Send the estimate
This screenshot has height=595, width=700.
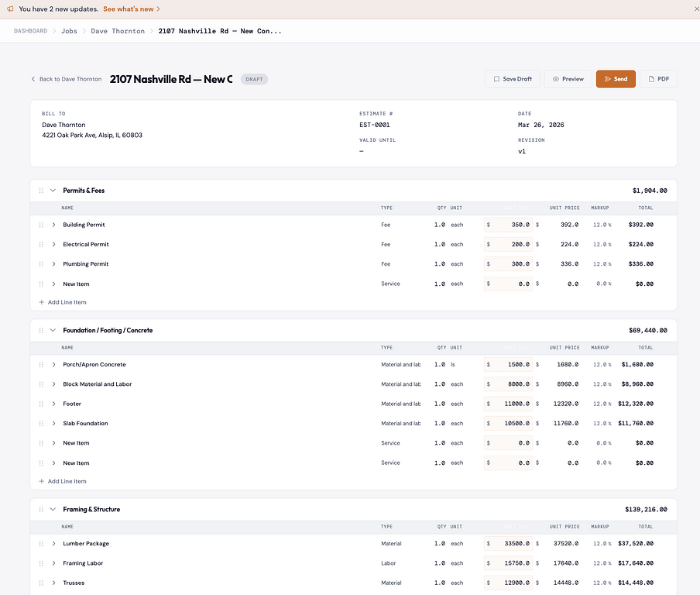616,79
